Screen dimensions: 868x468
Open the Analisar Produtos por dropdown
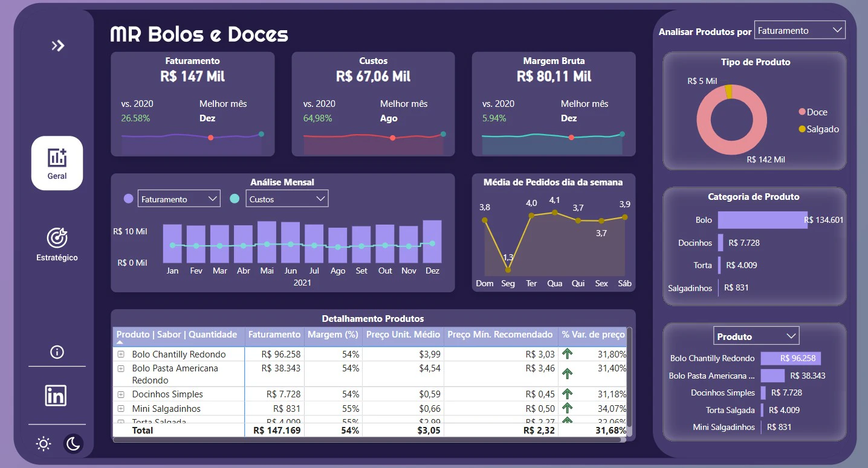[800, 30]
